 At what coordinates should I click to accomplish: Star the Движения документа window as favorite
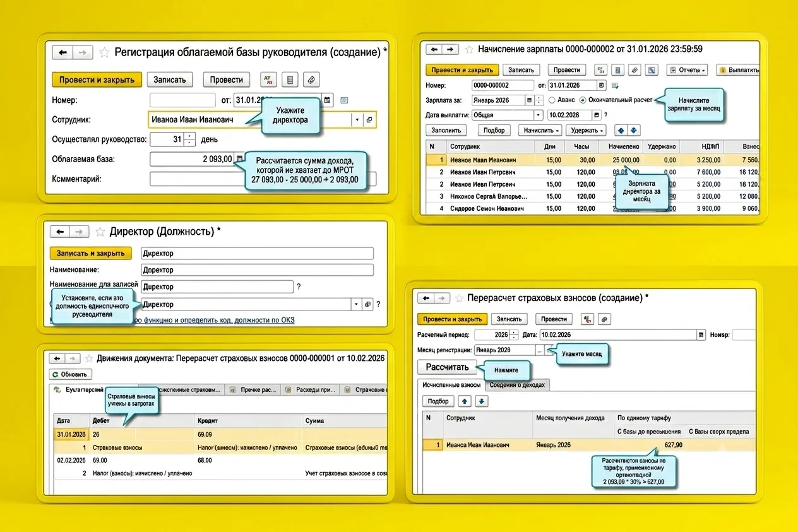[x=88, y=358]
